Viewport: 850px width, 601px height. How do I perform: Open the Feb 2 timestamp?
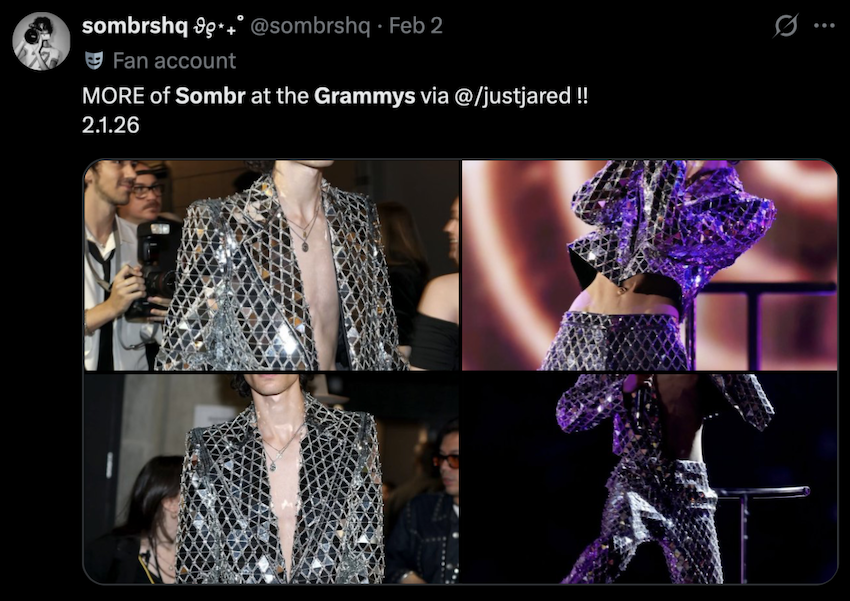pyautogui.click(x=416, y=25)
